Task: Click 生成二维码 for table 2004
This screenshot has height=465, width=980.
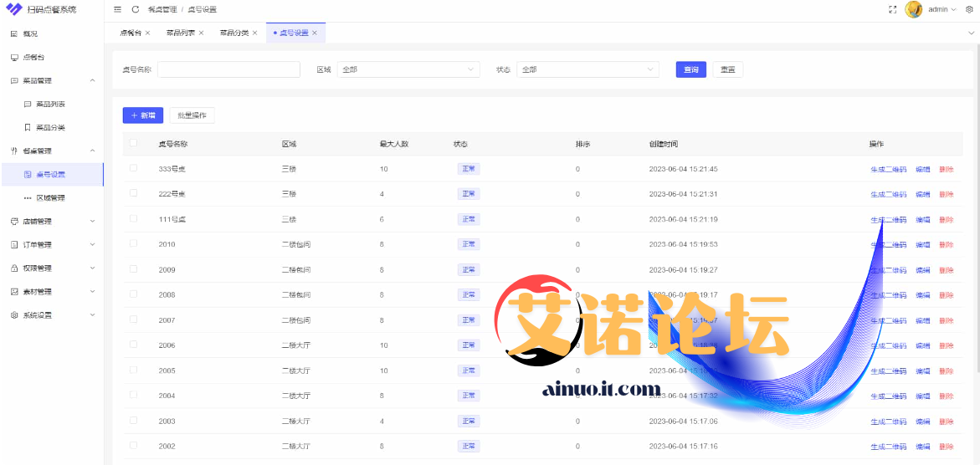Action: (x=889, y=396)
